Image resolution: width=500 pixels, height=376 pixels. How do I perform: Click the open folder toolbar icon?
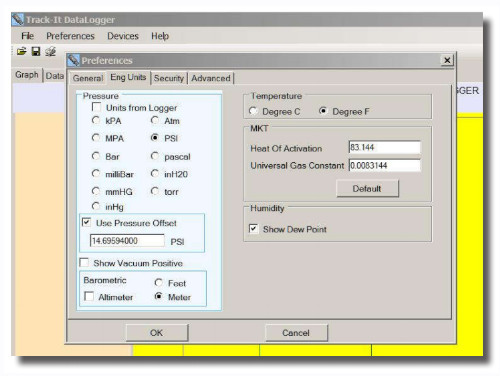tap(22, 52)
